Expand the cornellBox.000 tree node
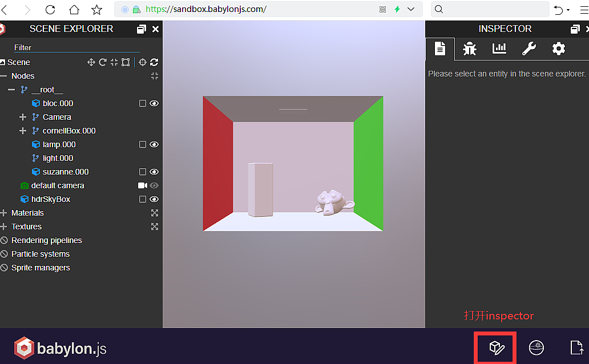The width and height of the screenshot is (589, 364). (x=23, y=131)
